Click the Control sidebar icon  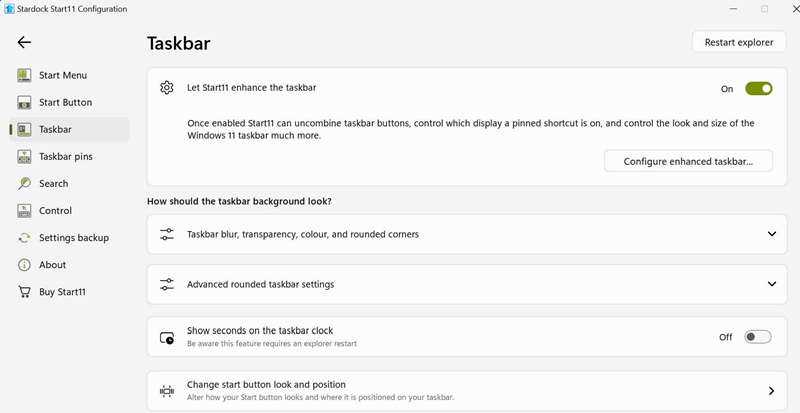pyautogui.click(x=25, y=210)
